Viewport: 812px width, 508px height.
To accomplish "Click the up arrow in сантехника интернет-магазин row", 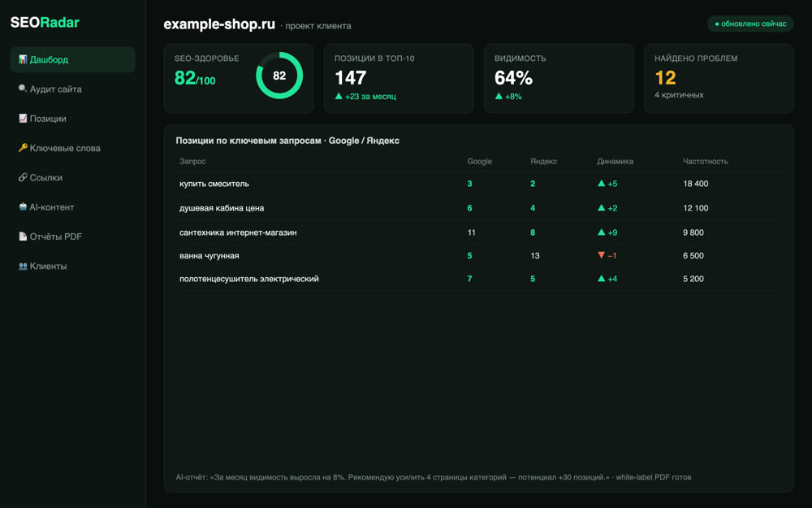I will tap(601, 232).
